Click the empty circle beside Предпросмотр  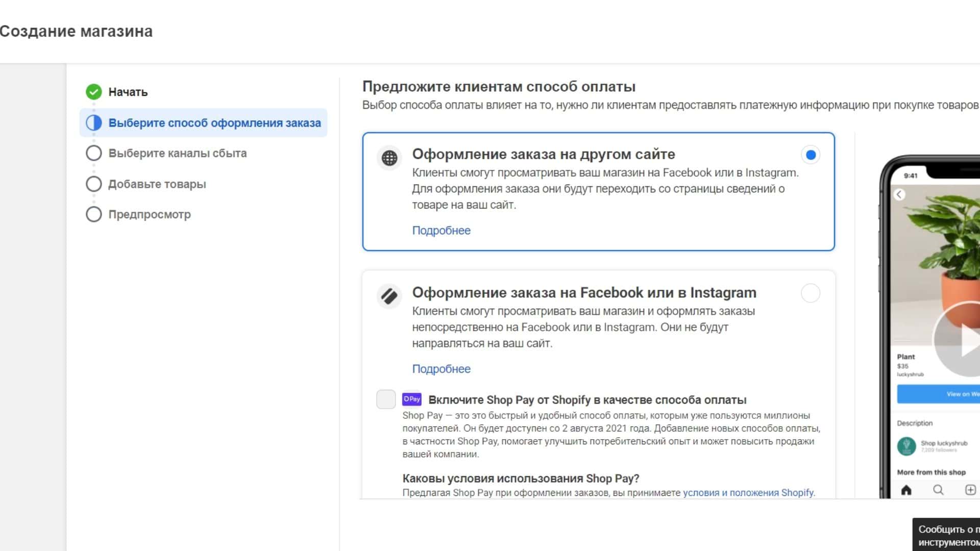click(93, 214)
